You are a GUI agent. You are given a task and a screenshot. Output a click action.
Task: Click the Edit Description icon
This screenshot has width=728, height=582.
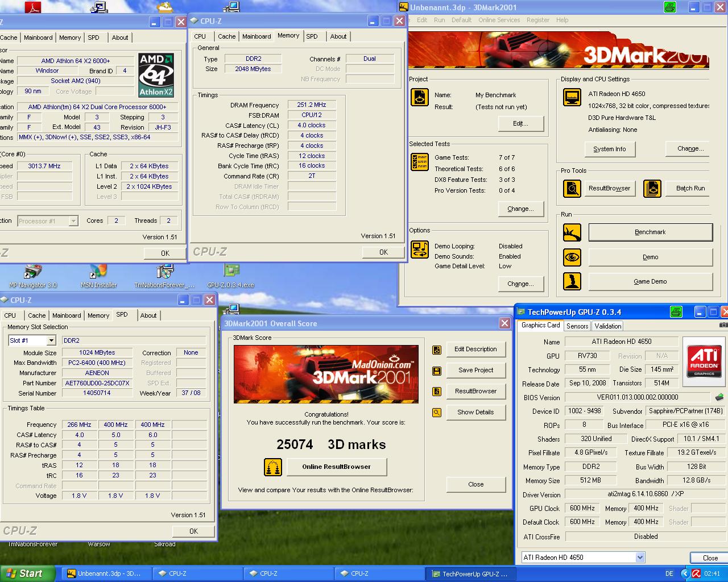click(x=437, y=350)
